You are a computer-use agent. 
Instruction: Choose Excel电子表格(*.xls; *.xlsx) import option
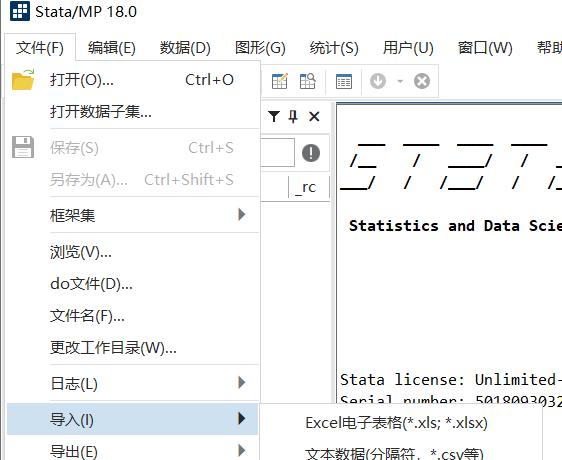pos(401,423)
